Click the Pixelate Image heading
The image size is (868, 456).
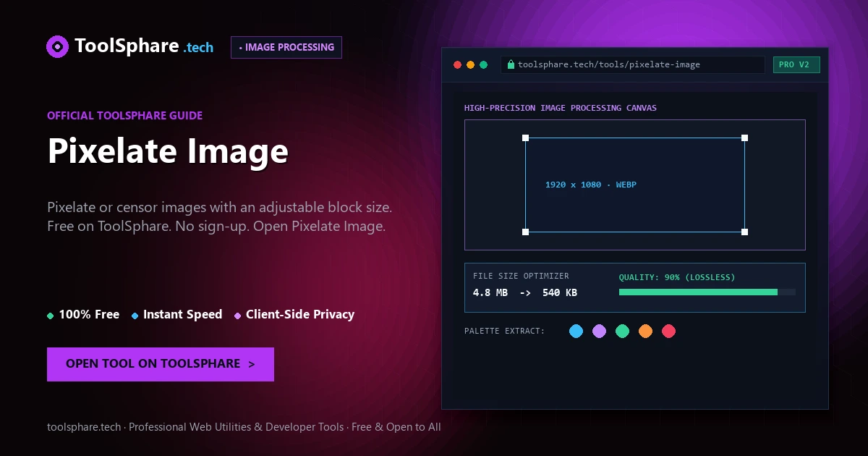[168, 151]
